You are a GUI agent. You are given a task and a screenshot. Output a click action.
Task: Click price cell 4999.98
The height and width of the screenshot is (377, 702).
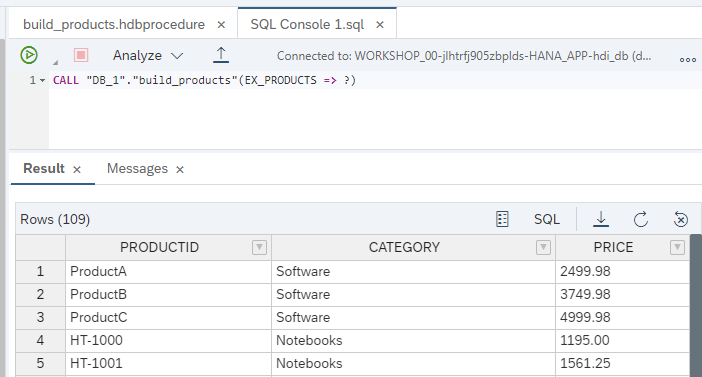click(x=622, y=317)
